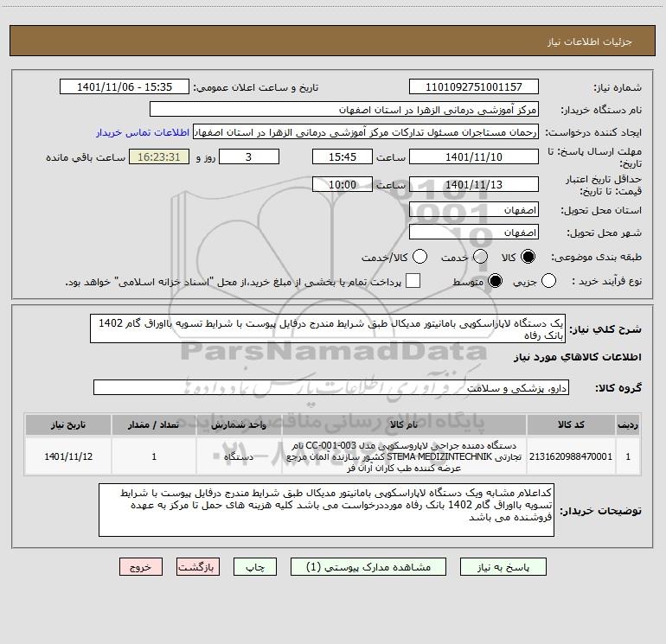Click item code cell 213162098847​0001
The image size is (666, 644).
(571, 456)
